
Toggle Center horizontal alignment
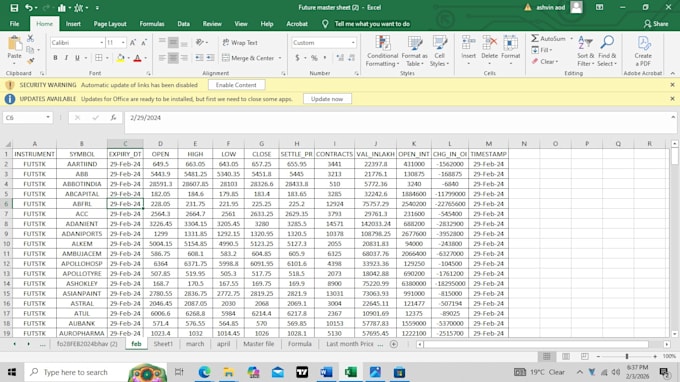click(x=173, y=58)
